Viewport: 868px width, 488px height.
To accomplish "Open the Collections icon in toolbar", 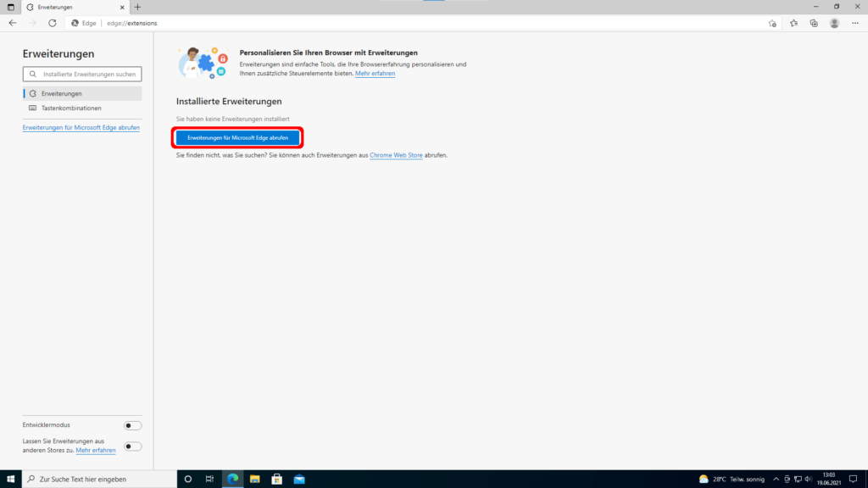I will point(814,23).
